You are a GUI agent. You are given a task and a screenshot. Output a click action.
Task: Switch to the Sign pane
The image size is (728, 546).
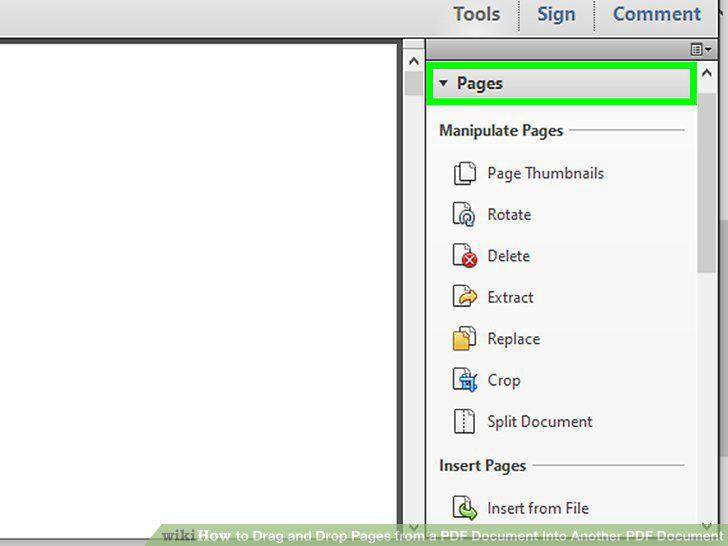pos(556,14)
